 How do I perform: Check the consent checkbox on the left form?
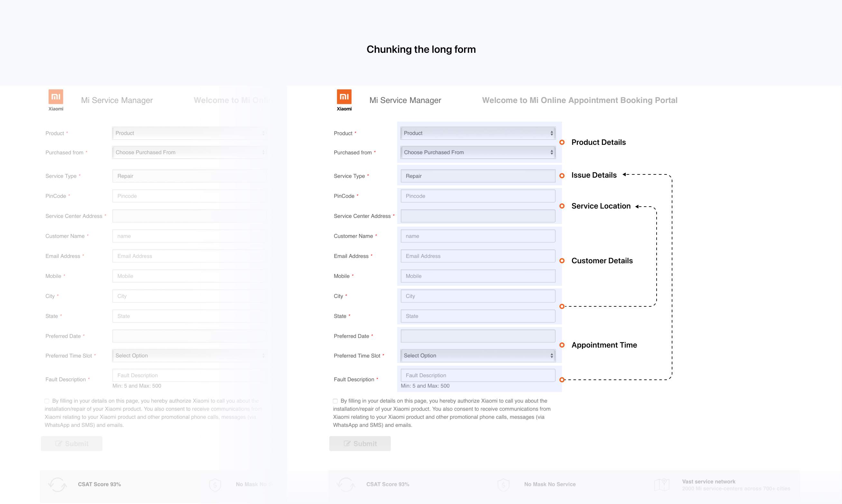[x=47, y=401]
